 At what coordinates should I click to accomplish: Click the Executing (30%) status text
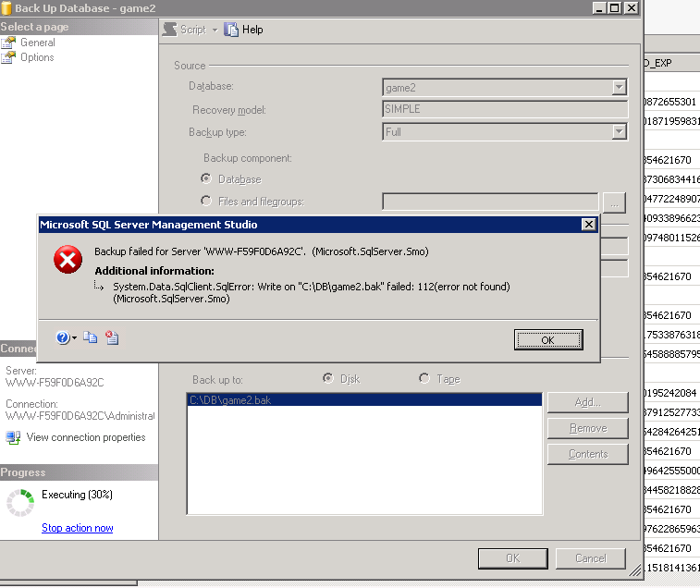click(x=78, y=495)
